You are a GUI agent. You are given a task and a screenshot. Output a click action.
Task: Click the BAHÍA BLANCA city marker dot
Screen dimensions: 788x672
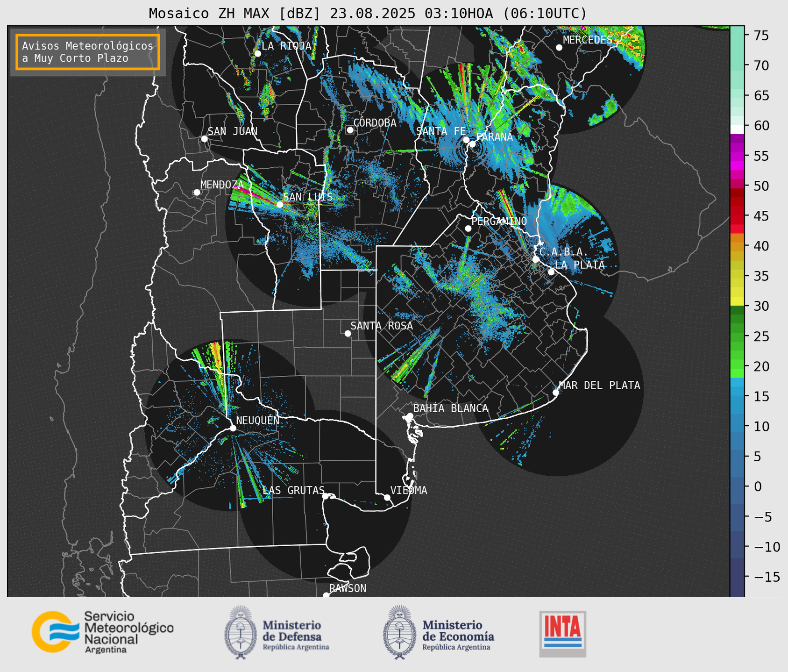(x=410, y=416)
